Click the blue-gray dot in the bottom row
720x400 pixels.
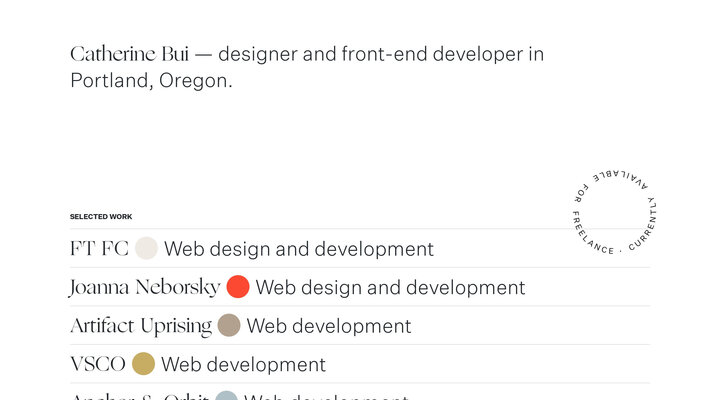tap(227, 396)
